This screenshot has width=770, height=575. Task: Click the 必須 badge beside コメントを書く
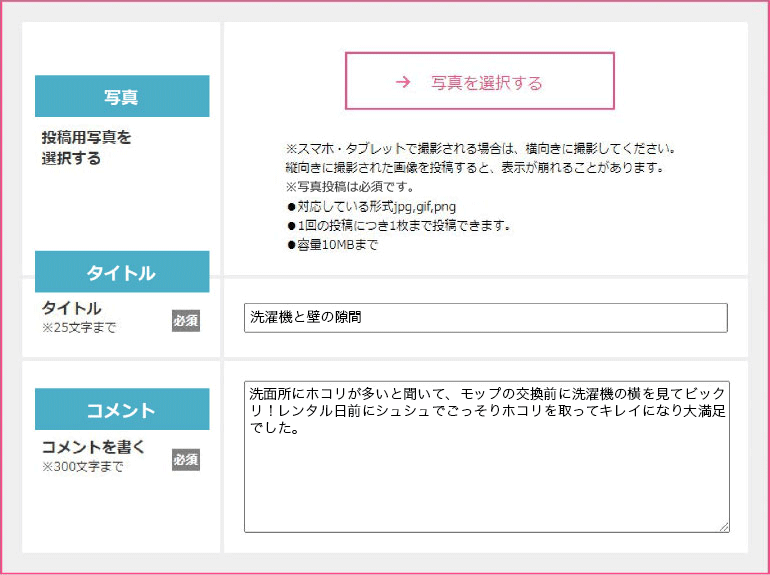point(186,459)
